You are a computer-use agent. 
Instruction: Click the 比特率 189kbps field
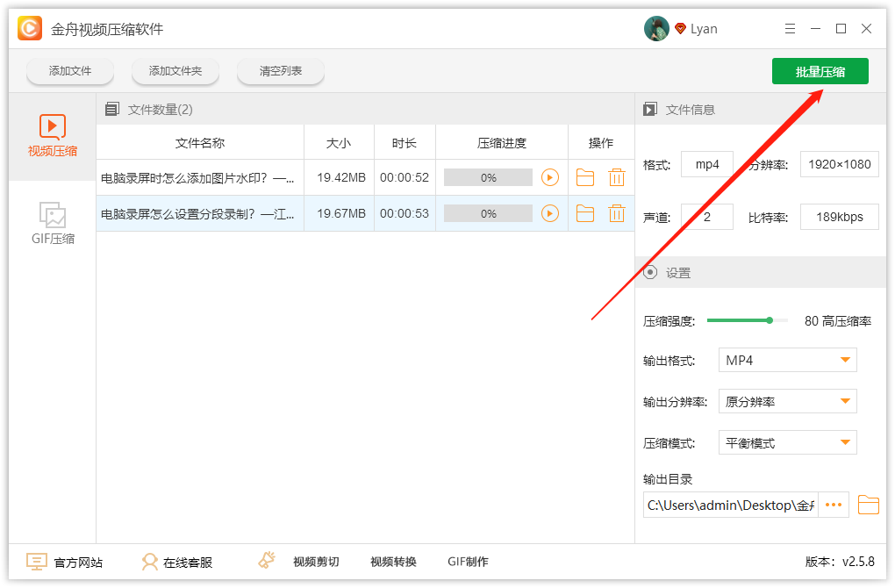pyautogui.click(x=840, y=217)
